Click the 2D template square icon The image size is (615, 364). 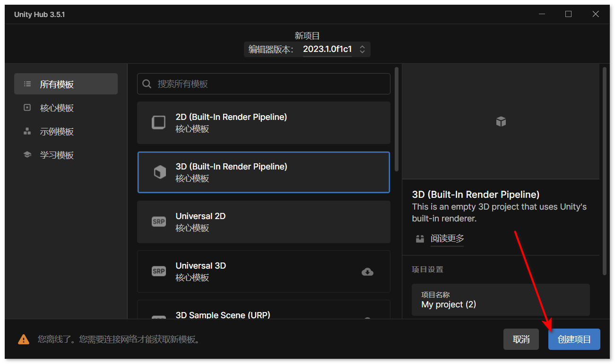pyautogui.click(x=159, y=123)
